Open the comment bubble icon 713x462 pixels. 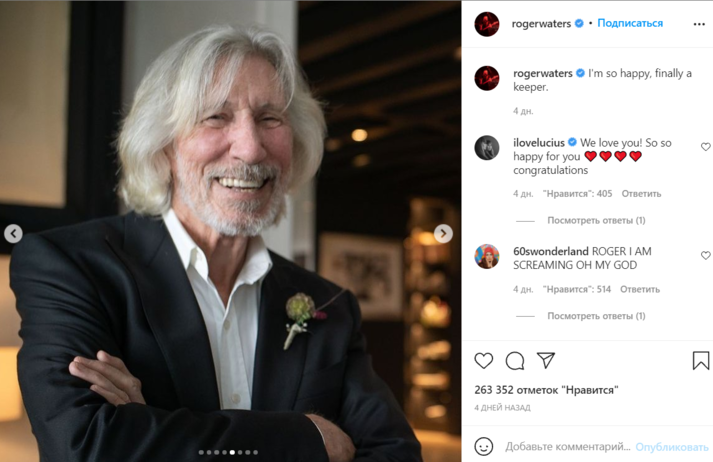pyautogui.click(x=515, y=361)
